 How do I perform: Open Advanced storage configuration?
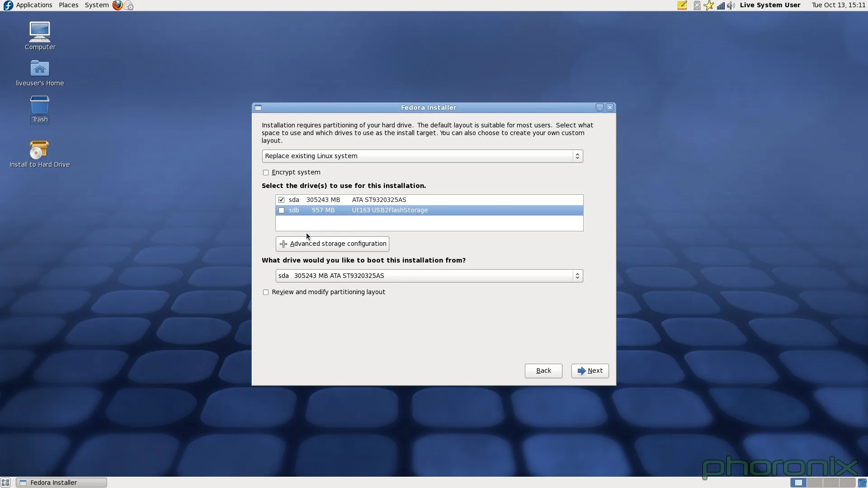coord(332,244)
